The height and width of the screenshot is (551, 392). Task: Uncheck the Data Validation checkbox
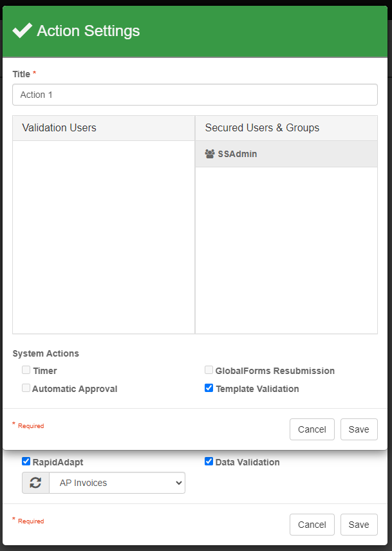click(x=209, y=462)
